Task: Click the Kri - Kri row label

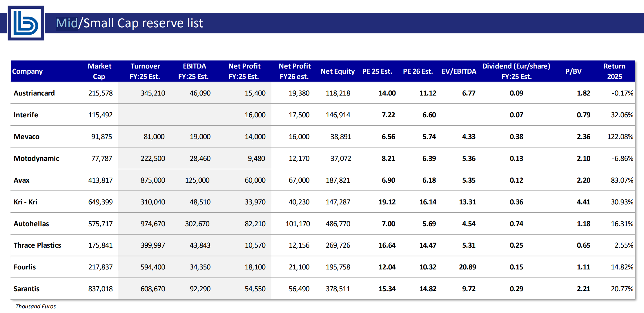Action: pyautogui.click(x=26, y=202)
